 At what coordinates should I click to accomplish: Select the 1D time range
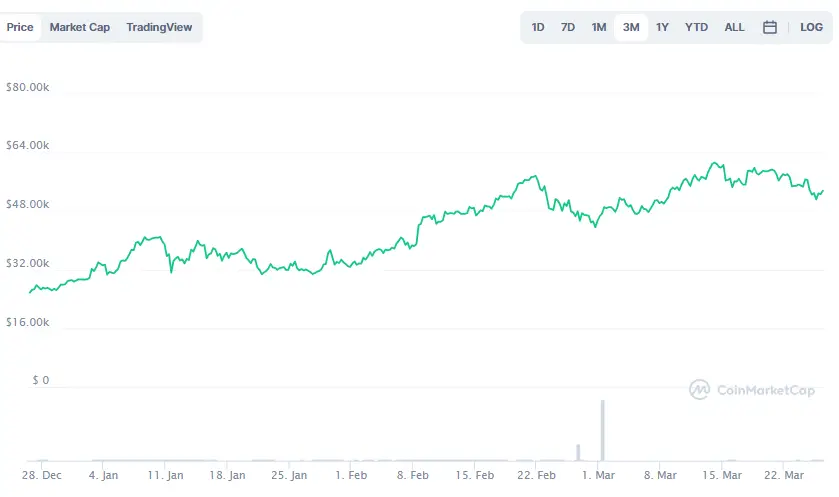538,27
